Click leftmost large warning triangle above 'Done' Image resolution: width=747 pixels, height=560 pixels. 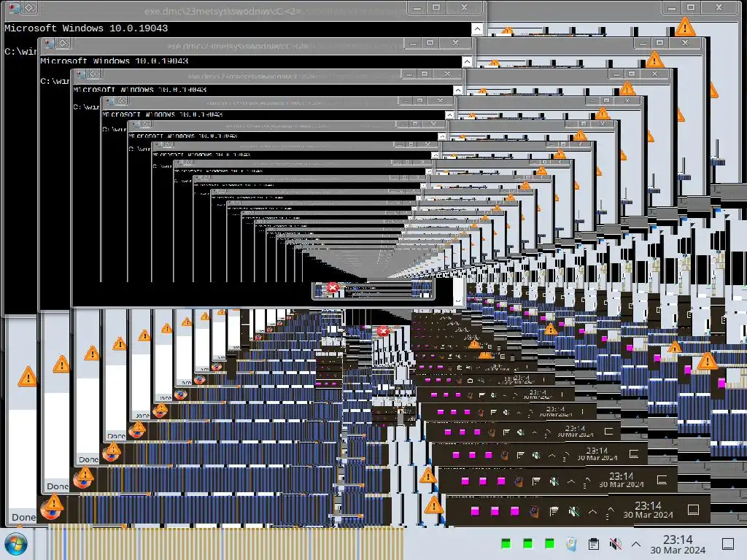coord(28,377)
